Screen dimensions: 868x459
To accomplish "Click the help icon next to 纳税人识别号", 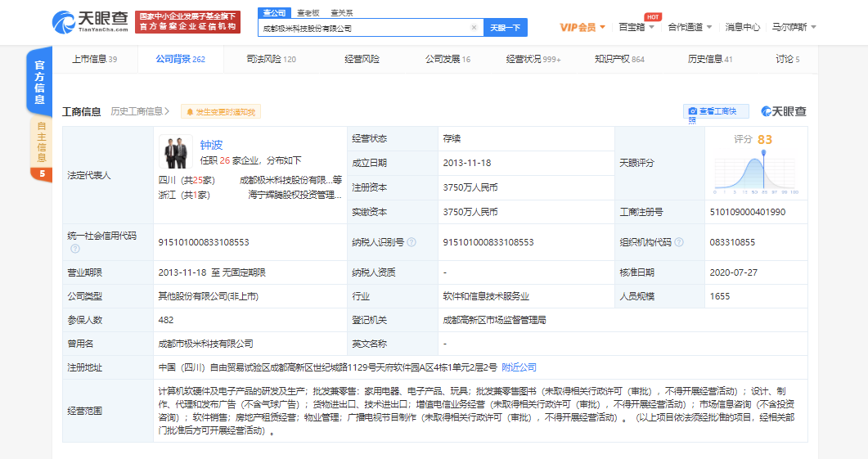I will (x=412, y=242).
